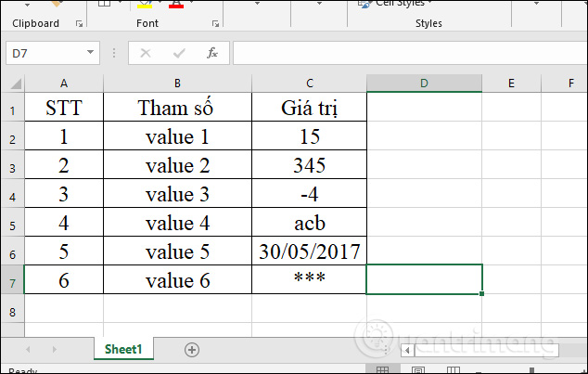Select the date cell 30/05/2017
This screenshot has width=588, height=374.
[x=310, y=251]
